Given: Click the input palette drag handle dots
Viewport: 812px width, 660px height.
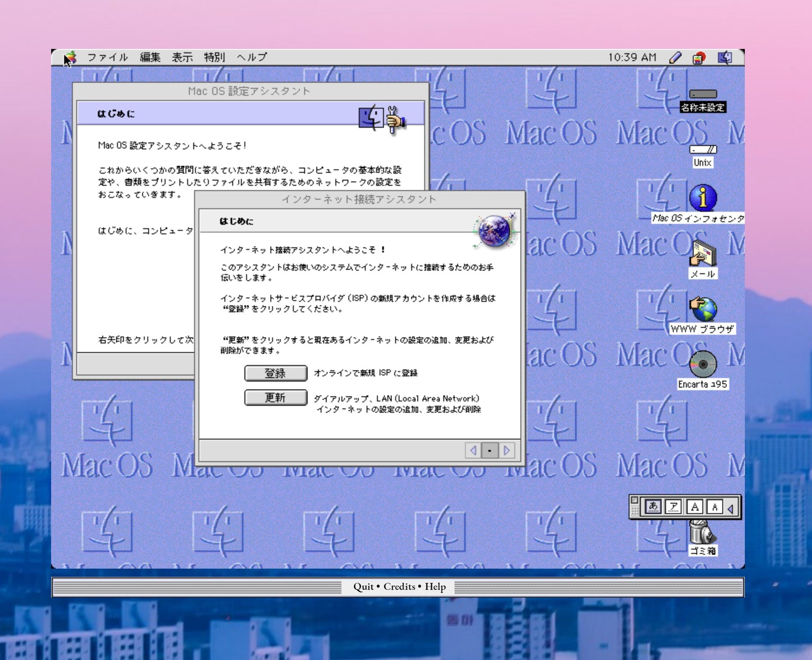Looking at the screenshot, I should (635, 511).
